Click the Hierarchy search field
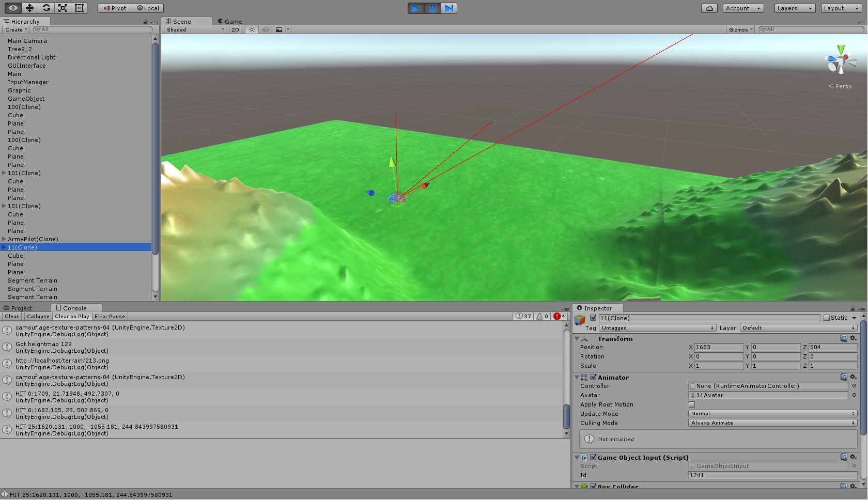 pos(92,29)
